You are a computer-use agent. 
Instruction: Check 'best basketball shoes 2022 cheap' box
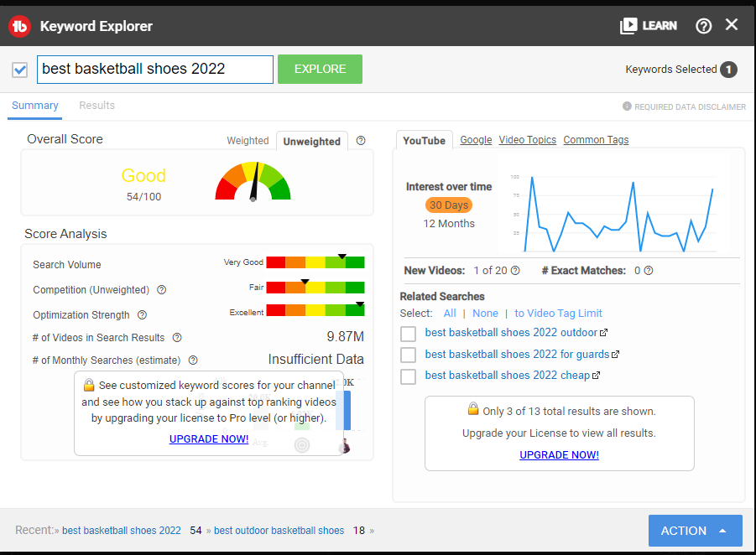408,376
